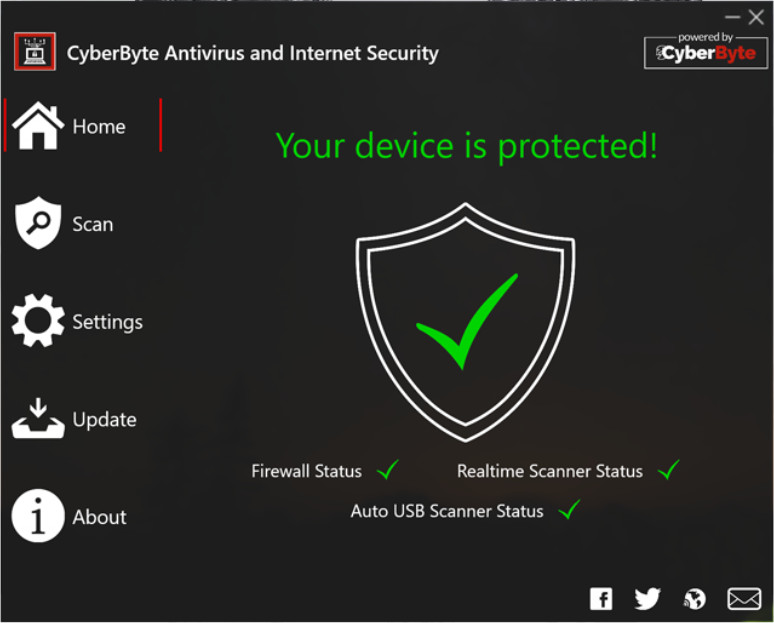Switch to the Scan tab label
The image size is (774, 623).
pyautogui.click(x=93, y=224)
